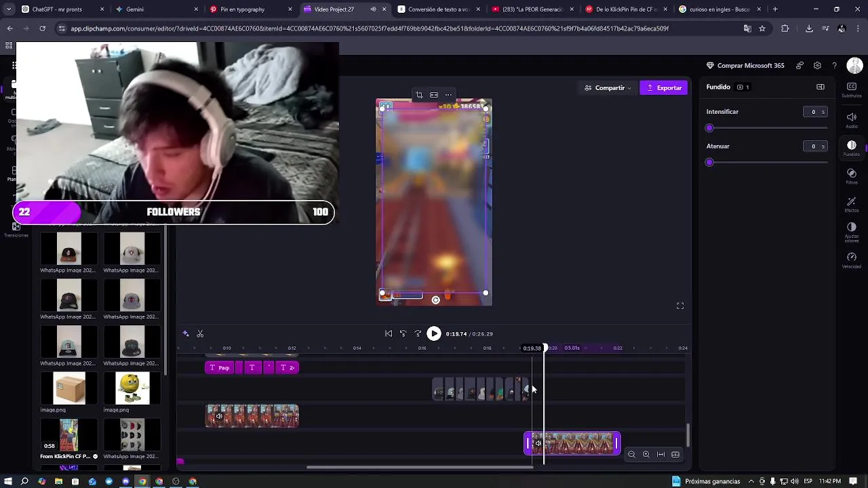Skip to the start of the video
Image resolution: width=868 pixels, height=488 pixels.
389,333
